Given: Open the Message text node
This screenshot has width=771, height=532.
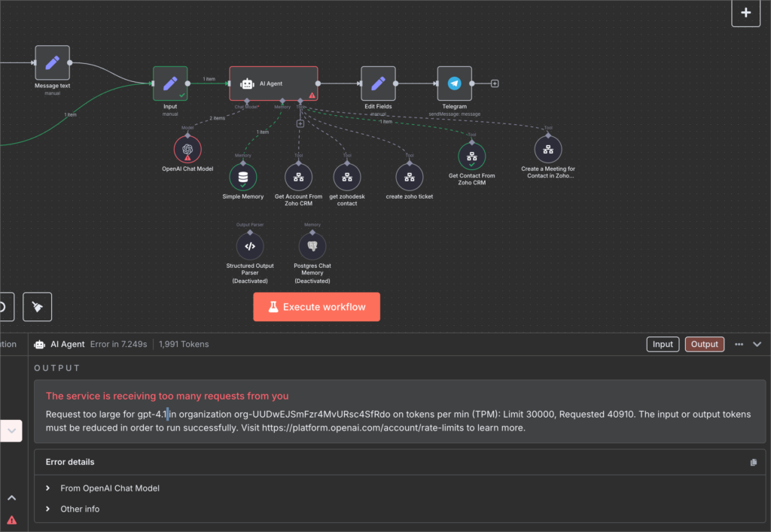Looking at the screenshot, I should pyautogui.click(x=52, y=63).
